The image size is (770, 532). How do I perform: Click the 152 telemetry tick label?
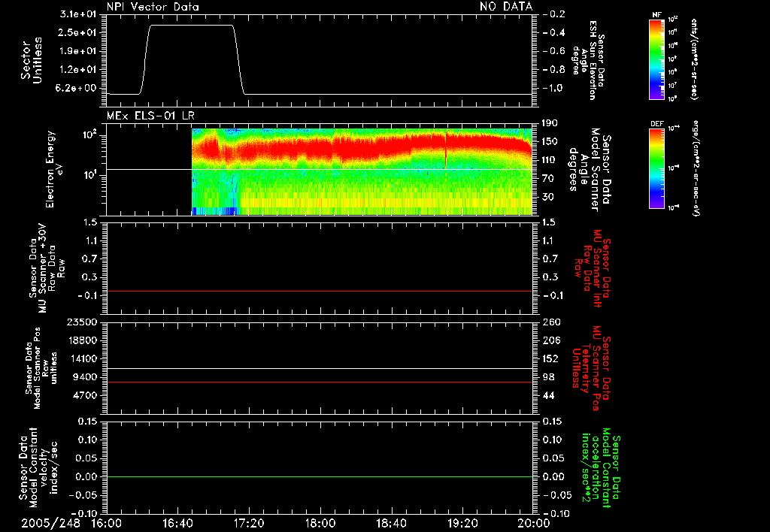[551, 359]
